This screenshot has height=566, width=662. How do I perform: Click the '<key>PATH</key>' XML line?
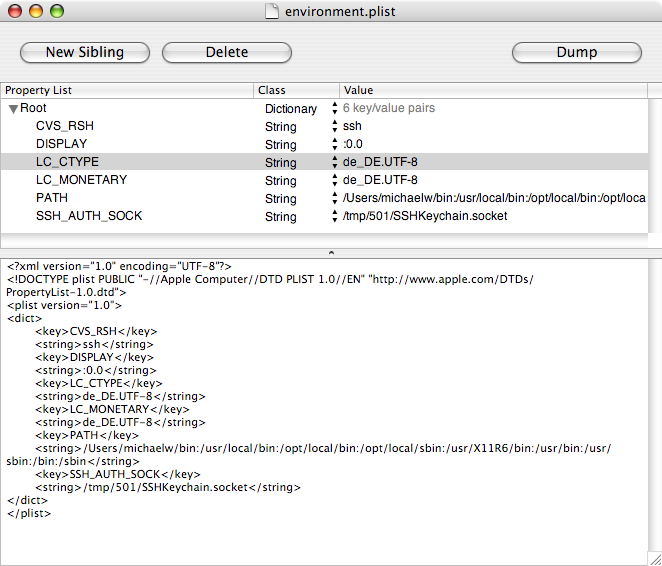(87, 435)
